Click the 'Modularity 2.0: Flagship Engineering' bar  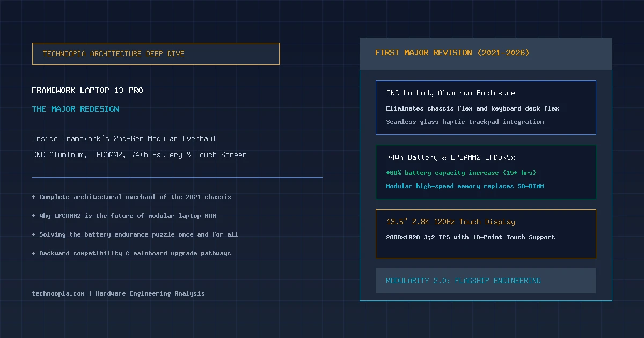point(486,281)
